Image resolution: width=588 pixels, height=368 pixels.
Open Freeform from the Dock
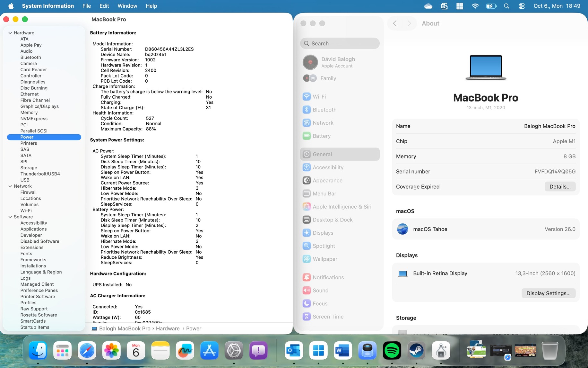pyautogui.click(x=185, y=350)
